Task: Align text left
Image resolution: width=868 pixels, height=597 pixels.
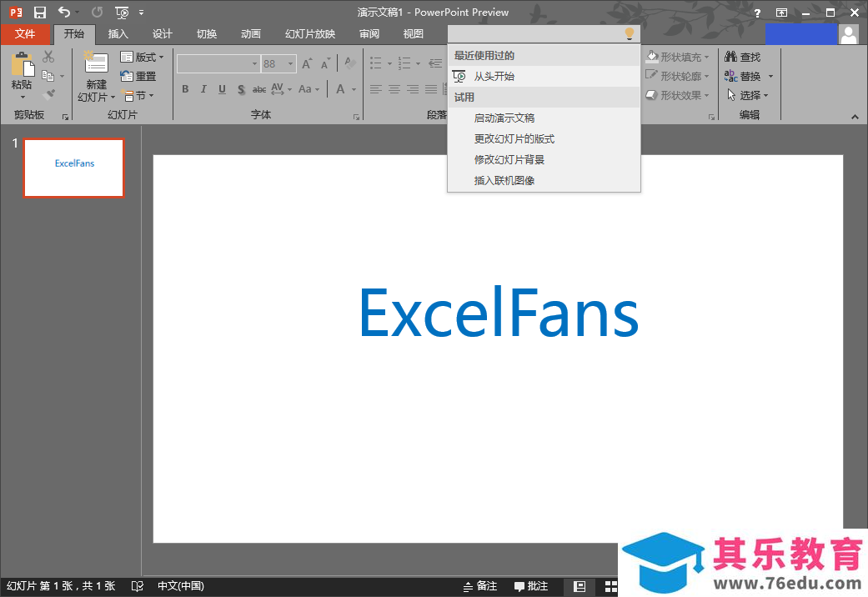Action: 376,89
